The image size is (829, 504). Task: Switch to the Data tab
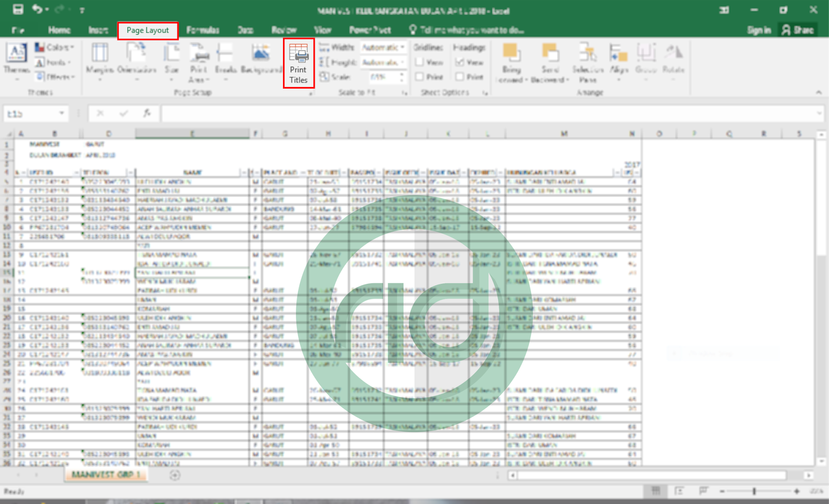pos(246,30)
